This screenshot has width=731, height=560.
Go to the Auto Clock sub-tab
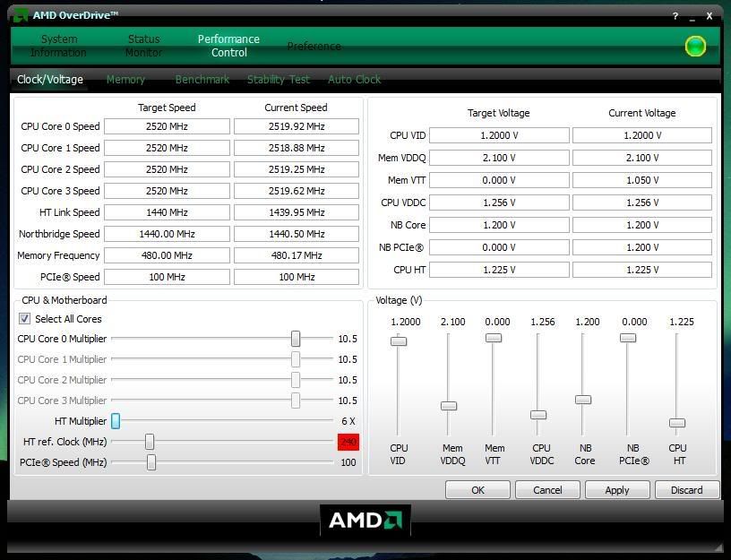(355, 79)
